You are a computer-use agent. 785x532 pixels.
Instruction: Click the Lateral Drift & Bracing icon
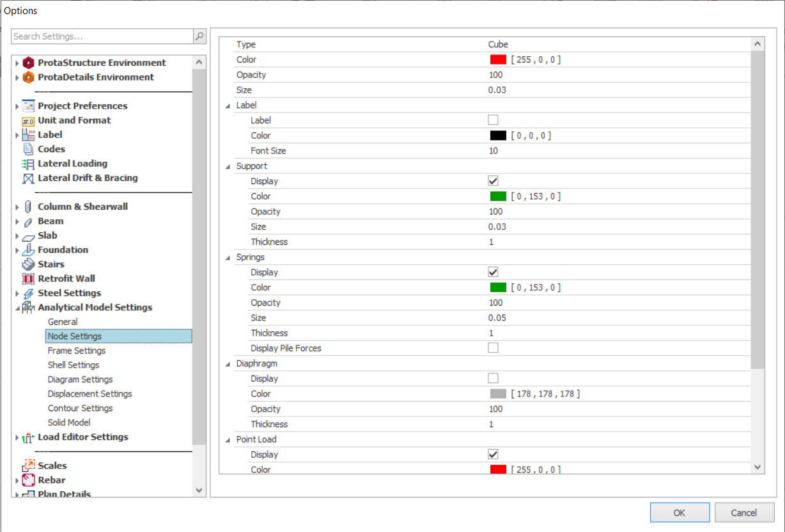pos(28,178)
